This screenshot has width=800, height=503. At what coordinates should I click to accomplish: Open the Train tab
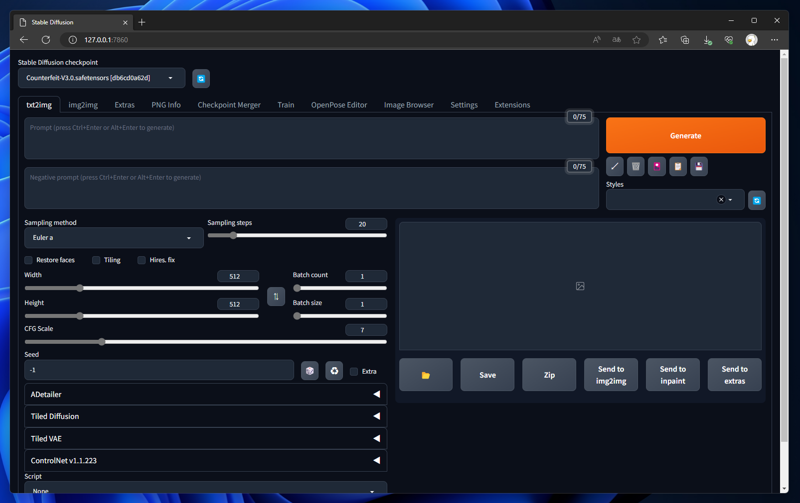(x=286, y=105)
